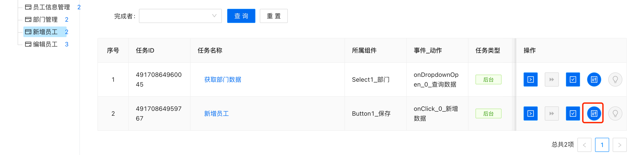Open the 获取部门数据 task link
Screen dimensions: 644x155
223,80
